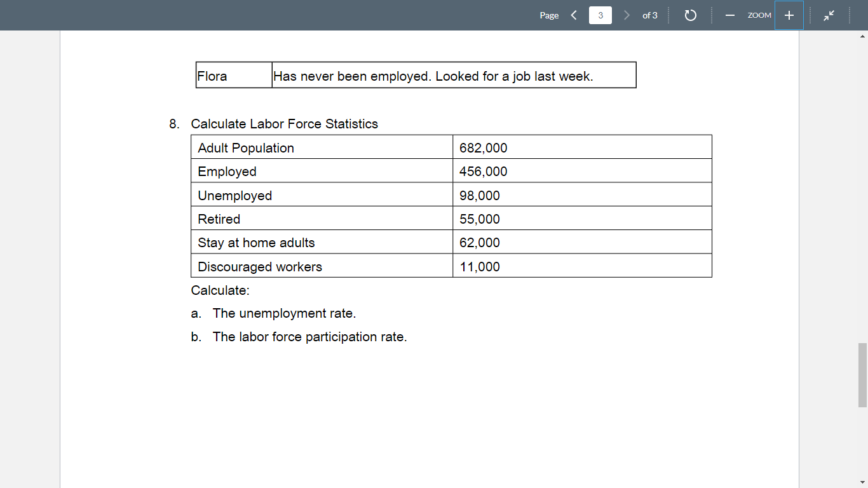Zoom out using the minus icon
Viewport: 868px width, 488px height.
pos(729,15)
